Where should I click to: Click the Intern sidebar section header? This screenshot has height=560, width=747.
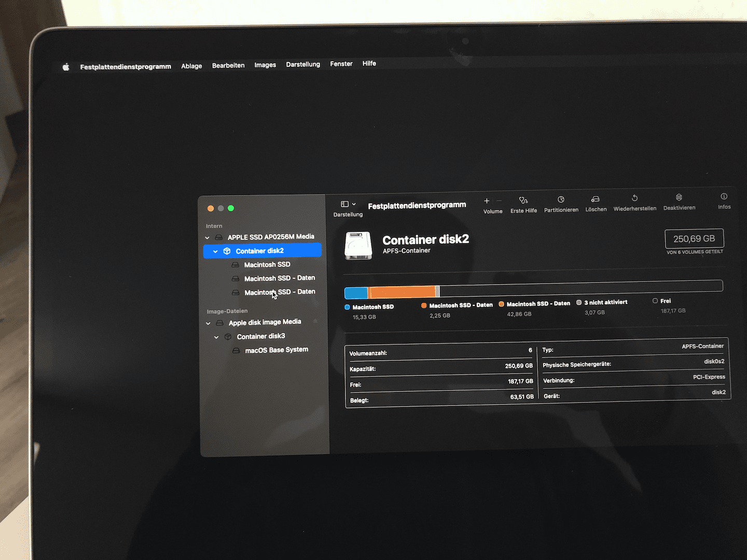[214, 226]
